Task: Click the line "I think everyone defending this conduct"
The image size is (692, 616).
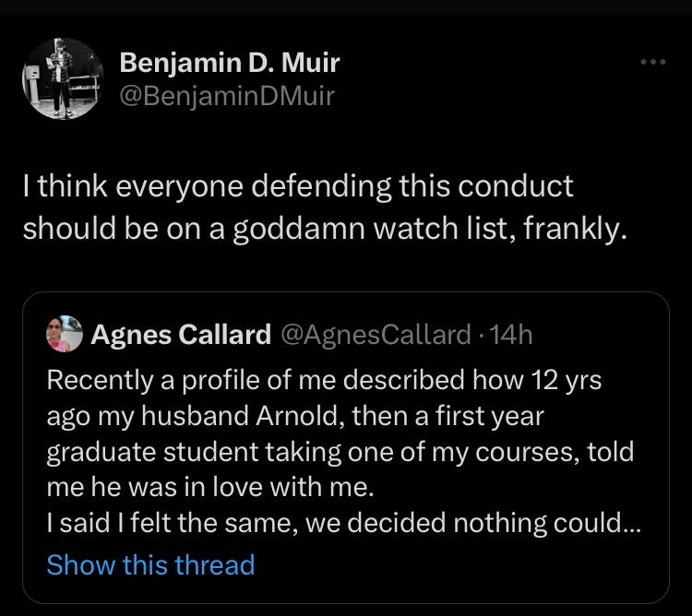Action: [x=298, y=185]
